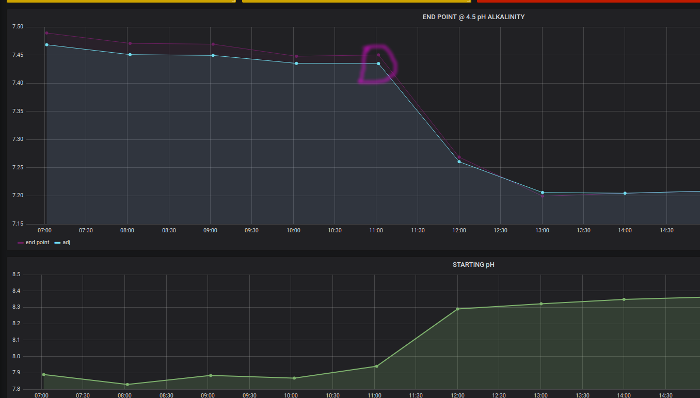This screenshot has height=398, width=700.
Task: Select the cyan adj data point at 10:00
Action: pyautogui.click(x=296, y=63)
